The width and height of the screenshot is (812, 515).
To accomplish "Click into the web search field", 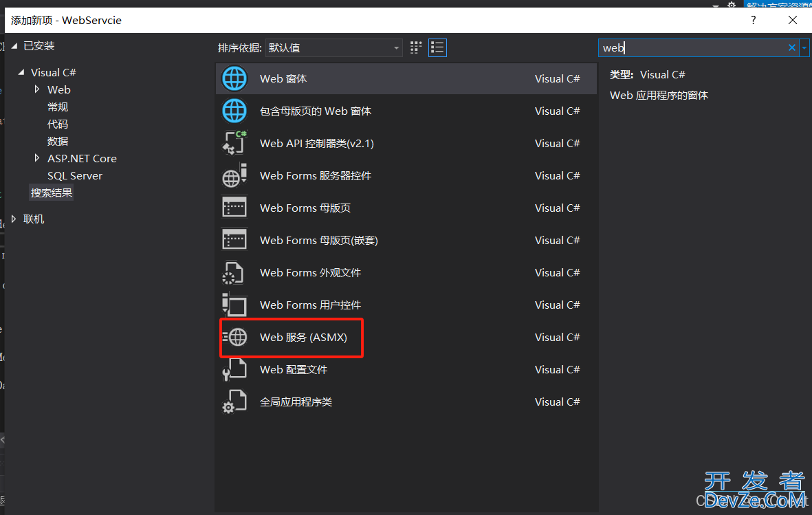I will tap(692, 47).
